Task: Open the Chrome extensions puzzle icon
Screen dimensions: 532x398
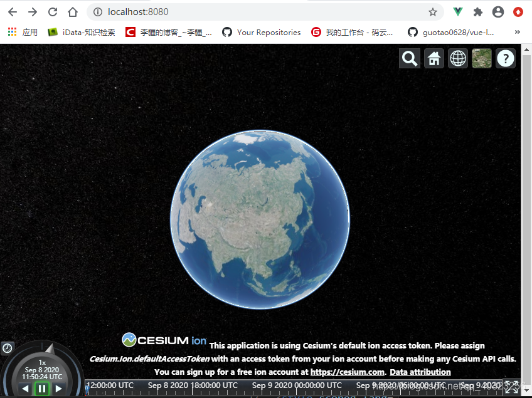Action: [x=477, y=11]
